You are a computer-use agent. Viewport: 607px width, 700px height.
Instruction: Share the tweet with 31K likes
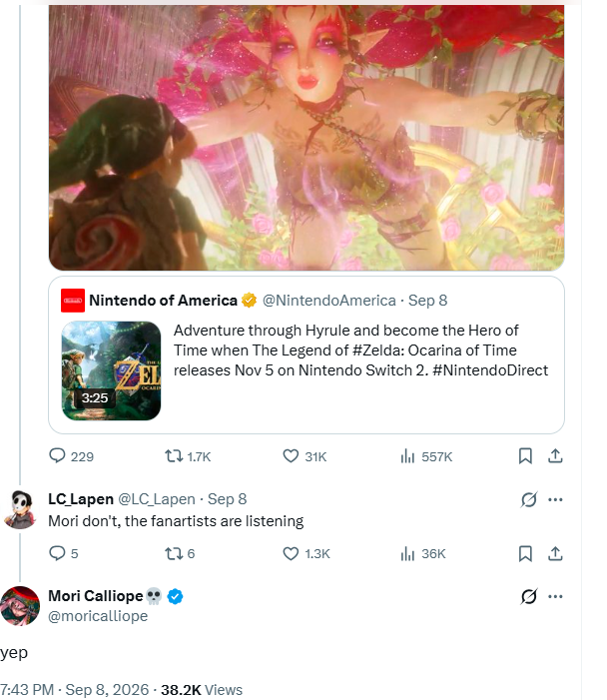[555, 456]
